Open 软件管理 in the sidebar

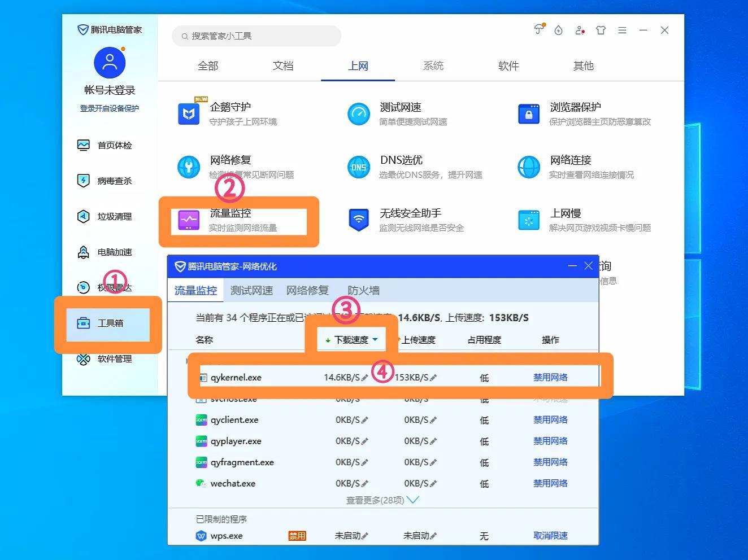click(105, 358)
